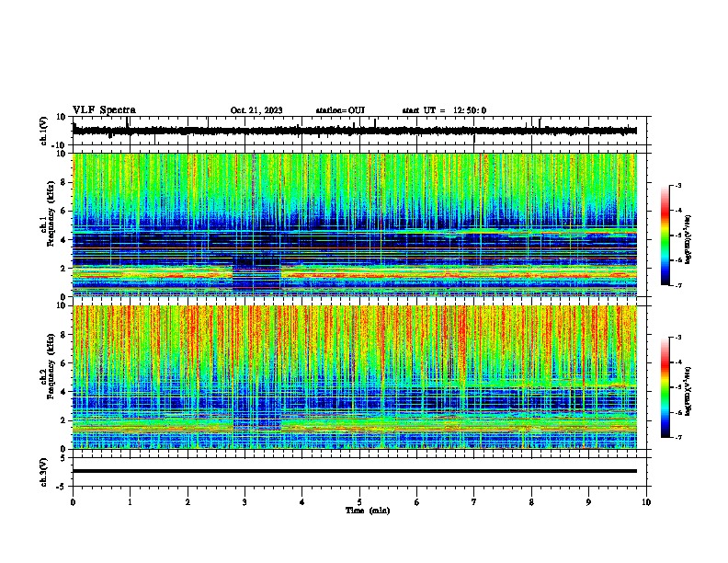728x563 pixels.
Task: Click the ch.2 spectrogram panel
Action: 355,377
